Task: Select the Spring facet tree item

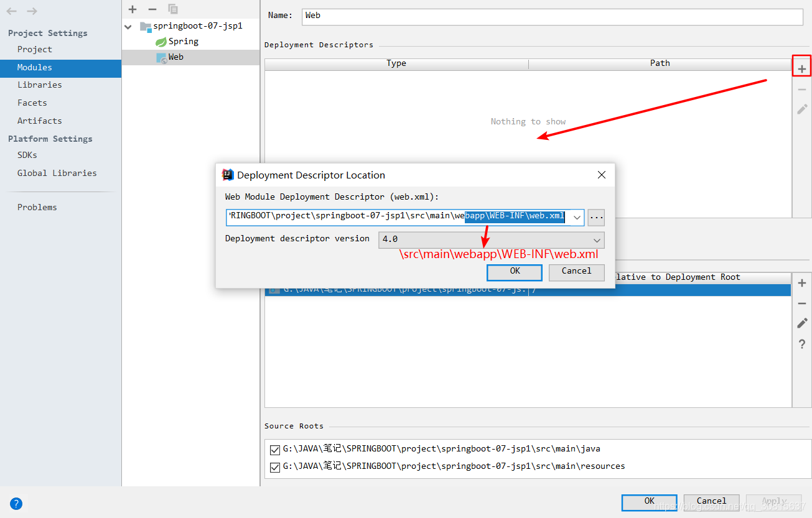Action: [x=184, y=42]
